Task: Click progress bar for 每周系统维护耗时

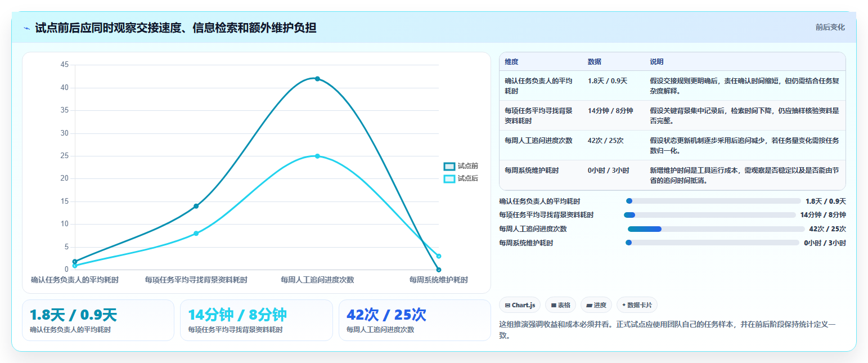Action: pos(712,243)
